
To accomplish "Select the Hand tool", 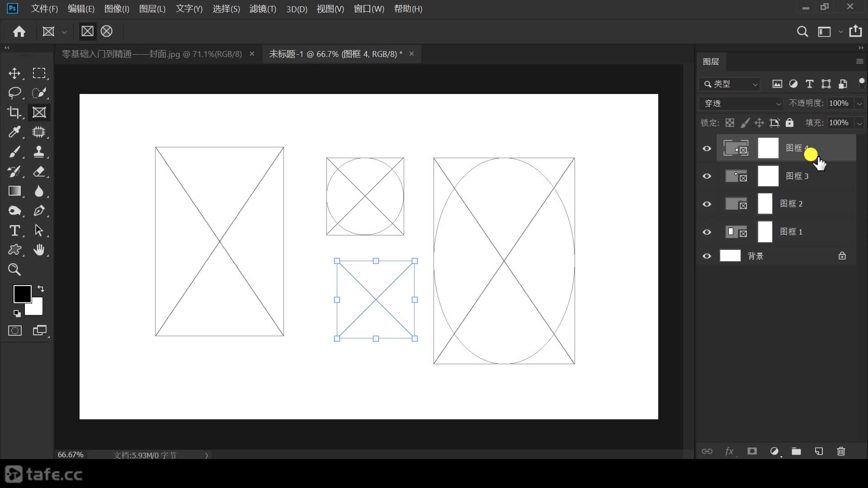I will (39, 250).
